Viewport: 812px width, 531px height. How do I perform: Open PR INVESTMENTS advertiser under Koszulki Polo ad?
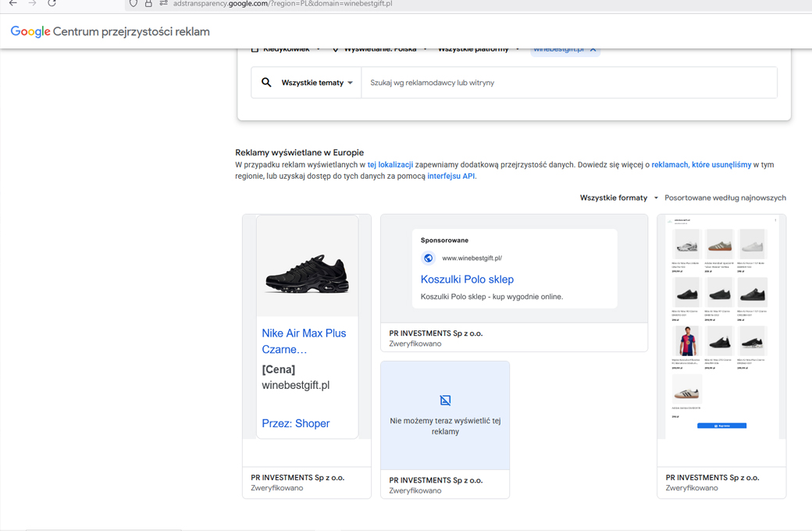436,333
